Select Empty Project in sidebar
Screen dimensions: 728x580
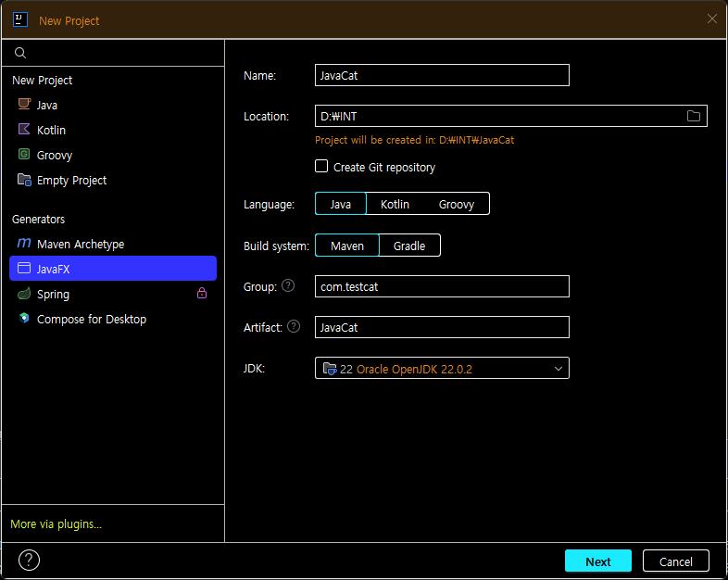(x=113, y=180)
